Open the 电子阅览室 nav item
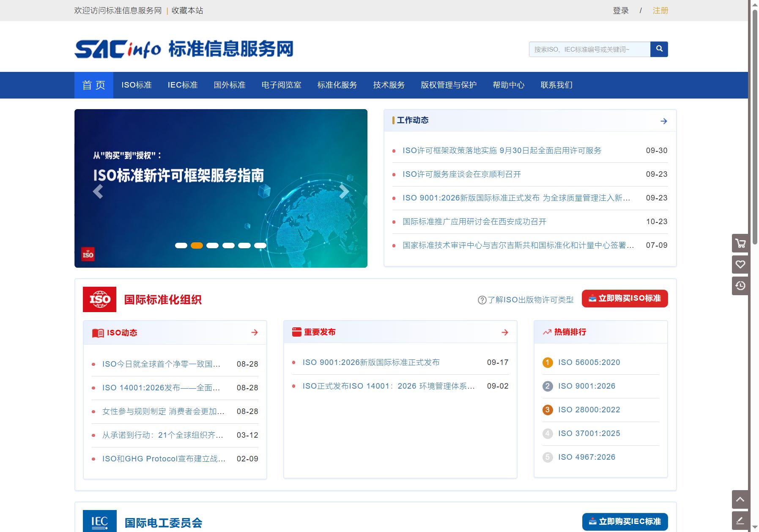This screenshot has width=759, height=532. 281,85
